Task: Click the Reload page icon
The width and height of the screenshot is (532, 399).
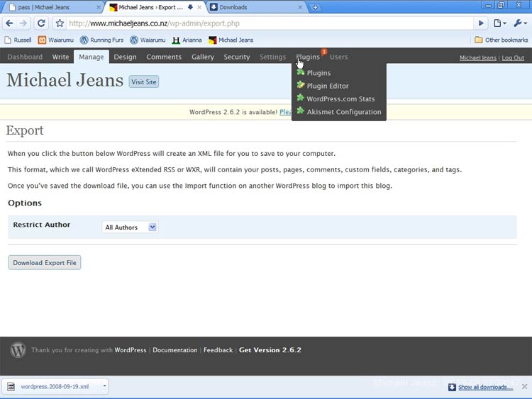Action: pos(42,23)
